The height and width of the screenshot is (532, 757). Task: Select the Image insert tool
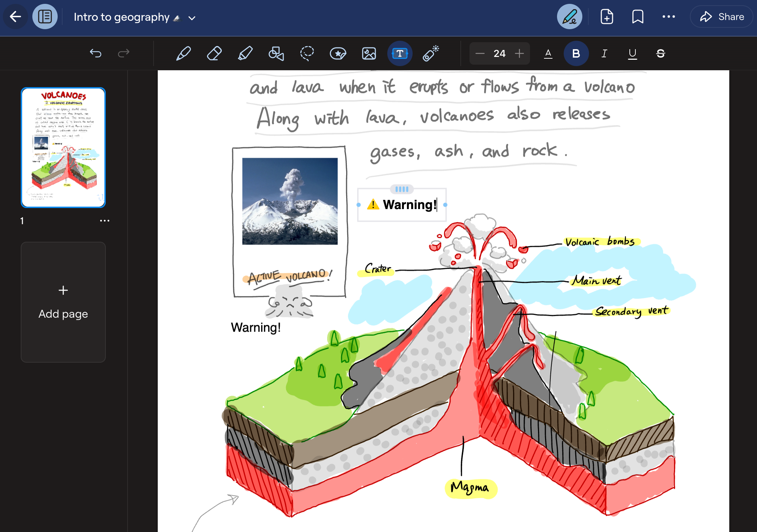tap(369, 53)
